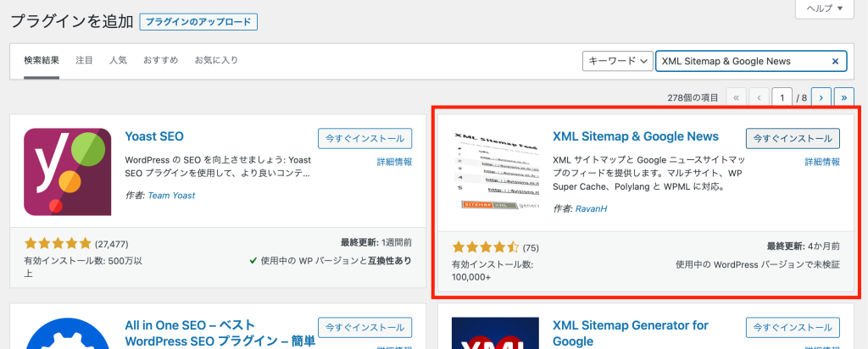Open the キーワード search type dropdown
The width and height of the screenshot is (868, 349).
(x=617, y=61)
